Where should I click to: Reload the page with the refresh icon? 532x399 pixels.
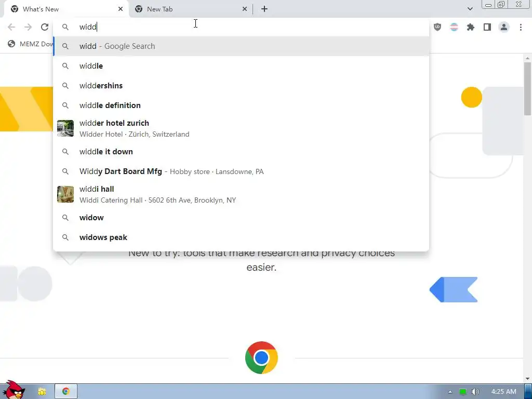45,27
